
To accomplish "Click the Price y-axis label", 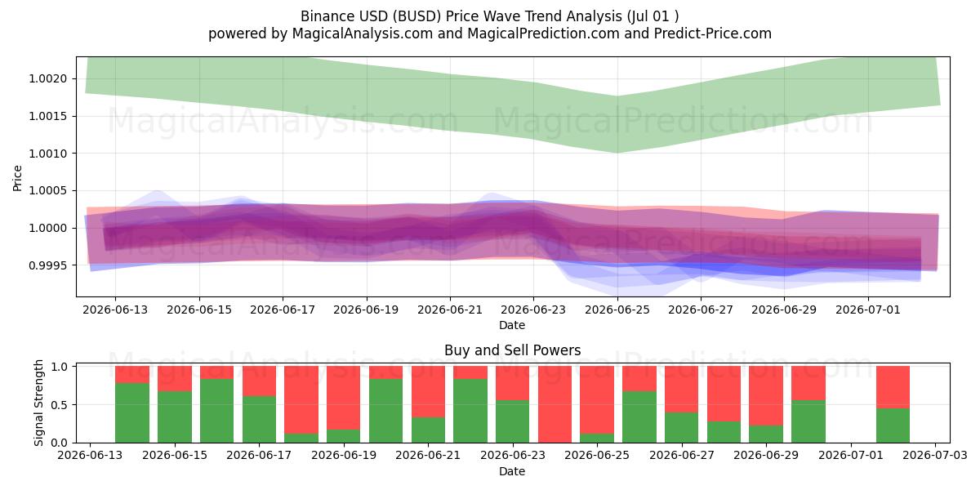I will click(x=18, y=176).
